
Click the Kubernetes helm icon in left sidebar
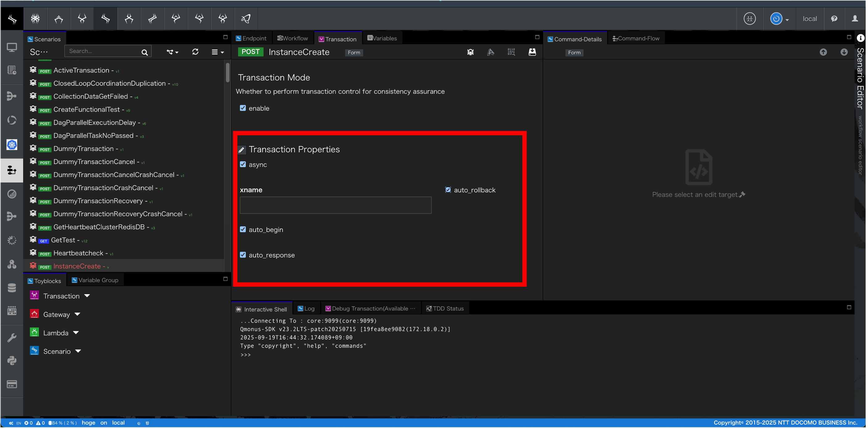pyautogui.click(x=12, y=145)
